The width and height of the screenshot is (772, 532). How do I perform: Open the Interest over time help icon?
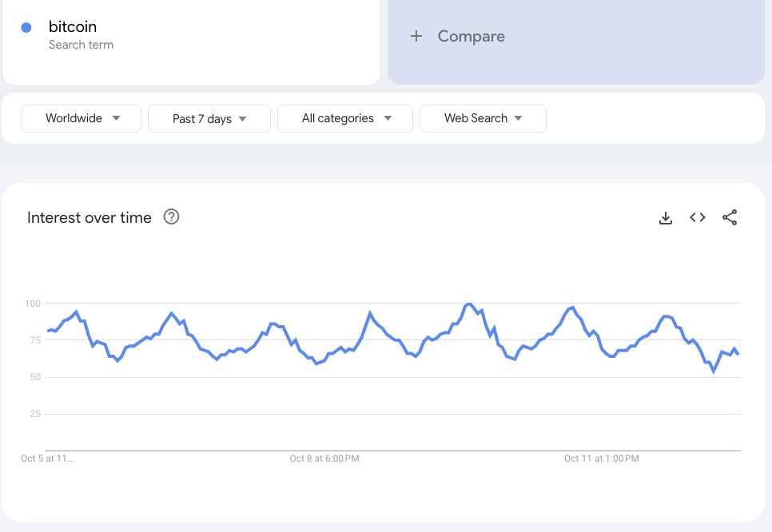click(171, 217)
